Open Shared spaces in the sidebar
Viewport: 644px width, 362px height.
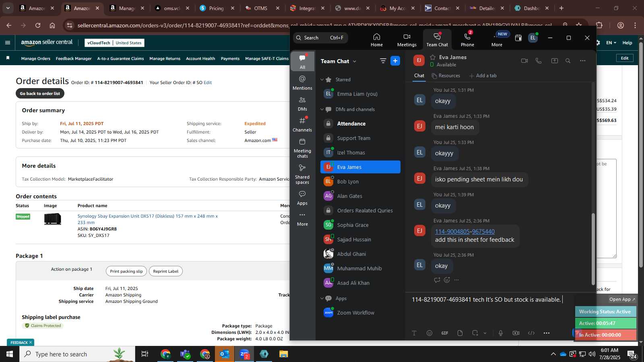click(302, 174)
